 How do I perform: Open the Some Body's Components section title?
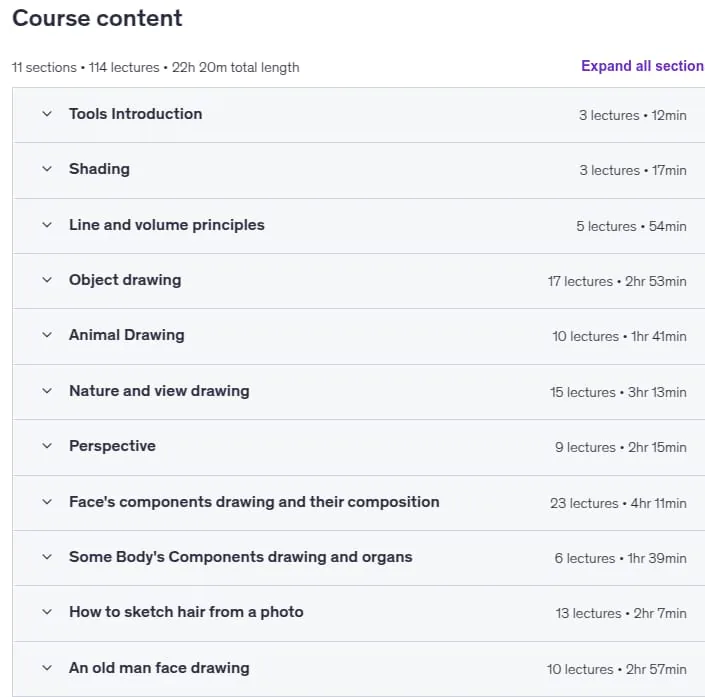241,557
